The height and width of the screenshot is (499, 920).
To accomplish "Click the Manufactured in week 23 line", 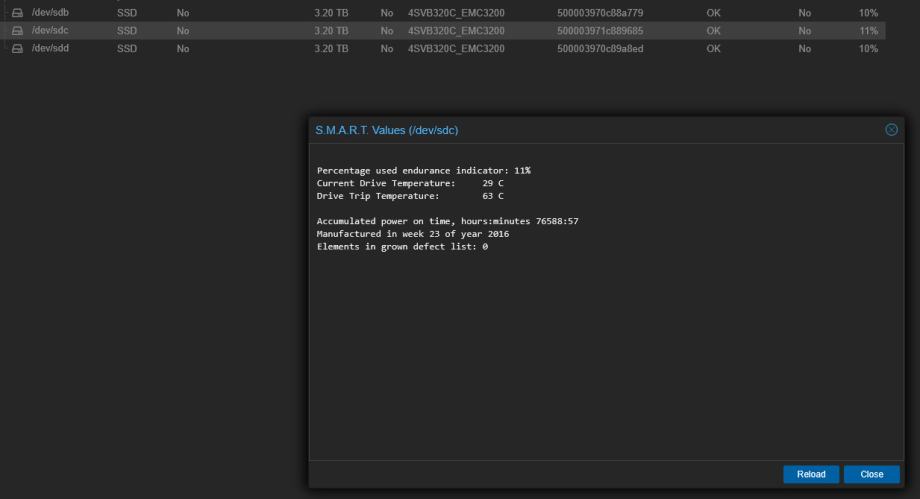I will point(413,234).
